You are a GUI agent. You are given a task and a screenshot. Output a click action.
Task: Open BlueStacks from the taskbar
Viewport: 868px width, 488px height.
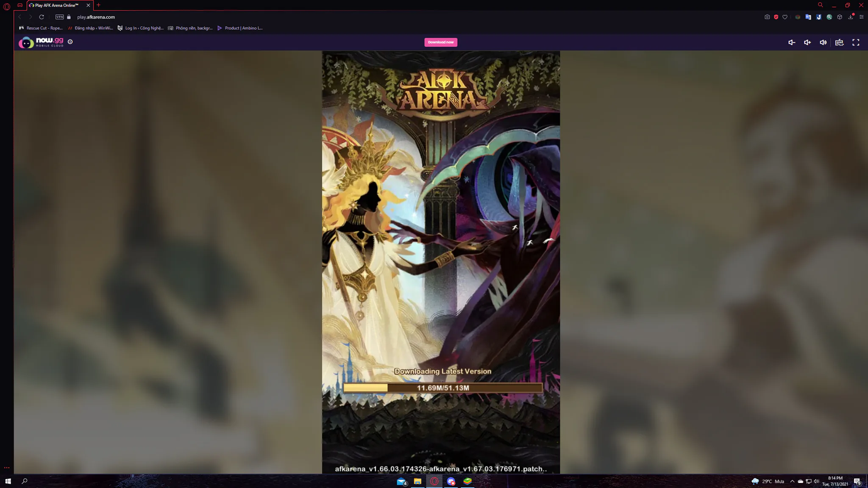pos(467,481)
